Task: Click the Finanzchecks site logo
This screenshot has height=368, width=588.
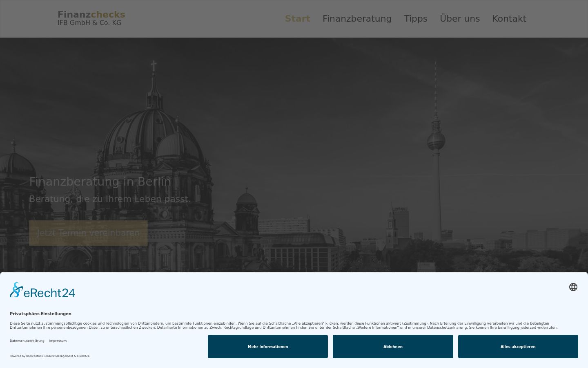Action: coord(91,15)
